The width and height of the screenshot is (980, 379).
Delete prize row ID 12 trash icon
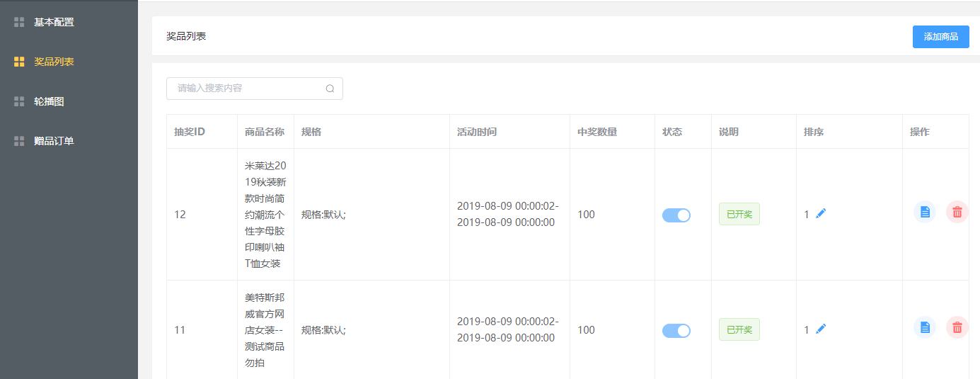(957, 212)
